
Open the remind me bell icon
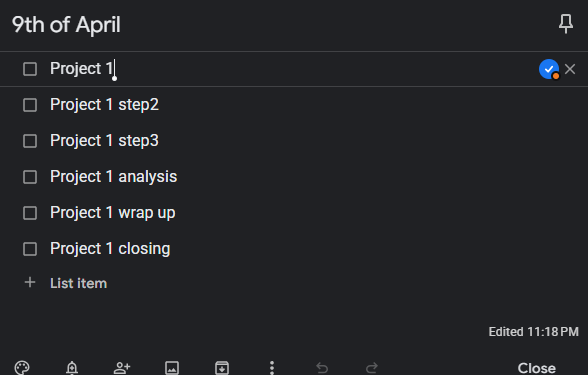[72, 368]
